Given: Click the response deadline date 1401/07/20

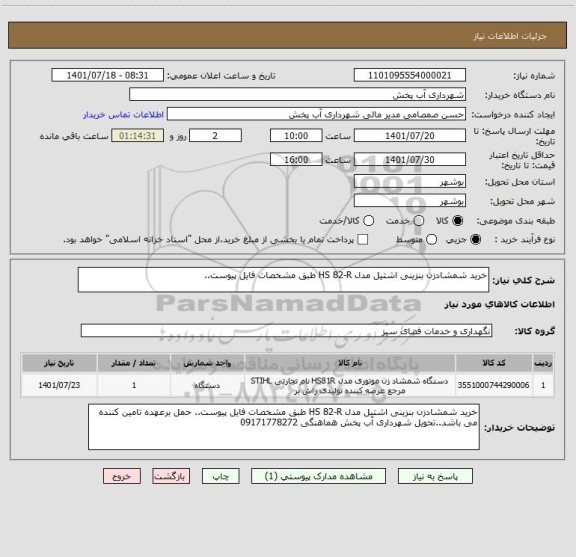Looking at the screenshot, I should tap(410, 136).
